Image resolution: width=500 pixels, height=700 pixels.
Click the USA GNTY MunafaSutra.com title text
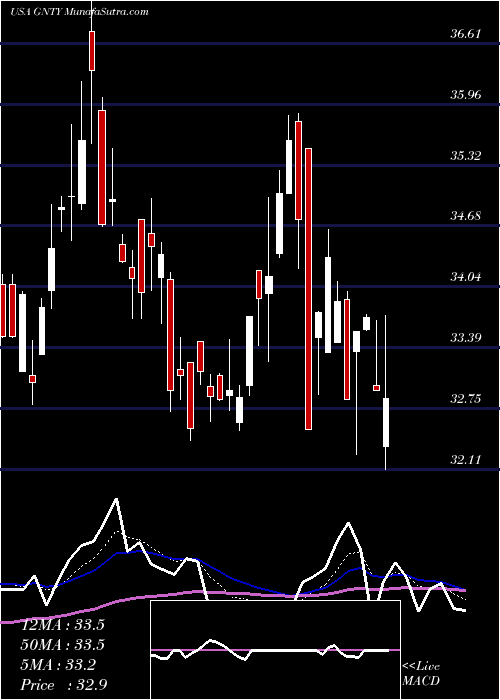[79, 12]
